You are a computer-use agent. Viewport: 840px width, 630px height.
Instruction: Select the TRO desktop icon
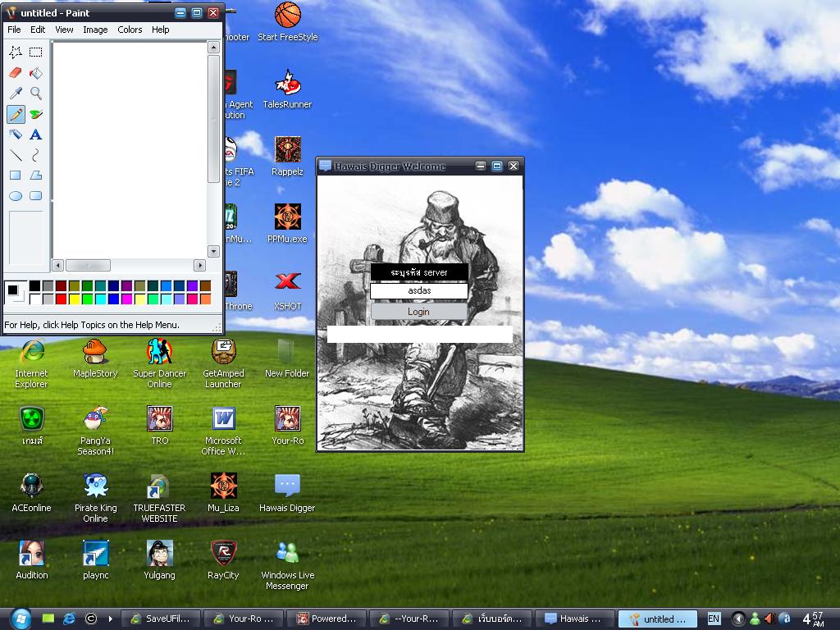(x=160, y=426)
